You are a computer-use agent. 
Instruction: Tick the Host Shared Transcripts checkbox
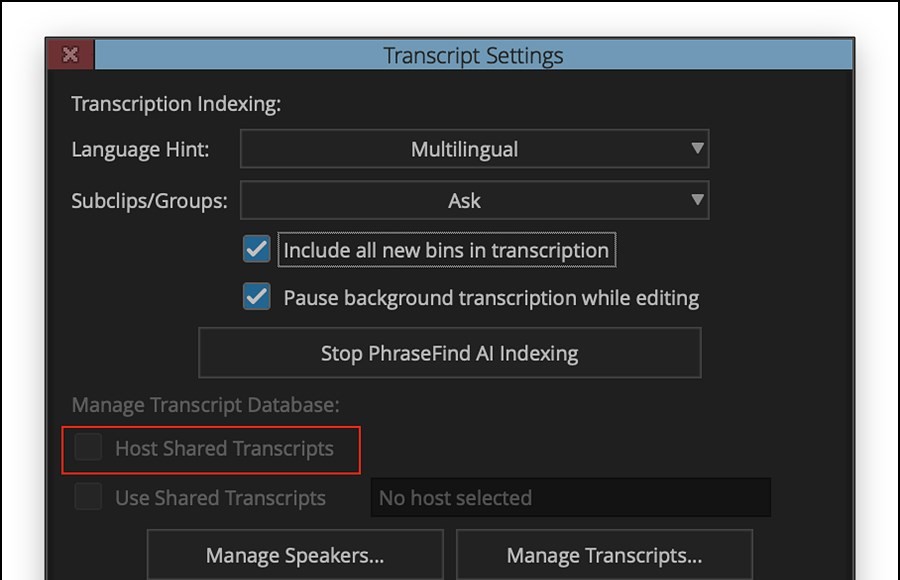coord(89,448)
